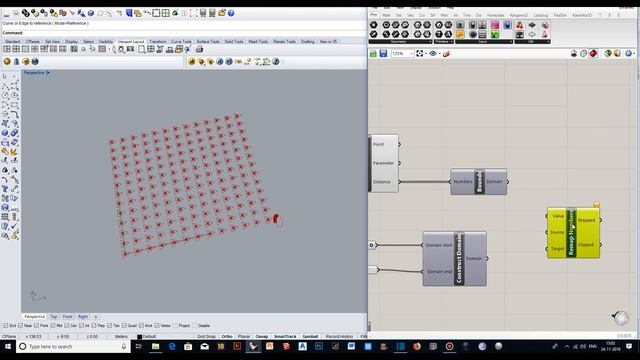
Task: Open the Standard toolbar tab in Rhino
Action: coord(13,42)
